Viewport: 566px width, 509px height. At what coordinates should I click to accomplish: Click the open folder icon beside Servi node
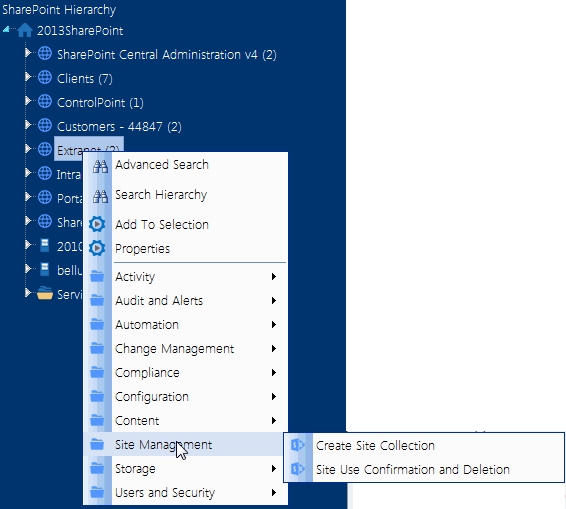pyautogui.click(x=45, y=293)
